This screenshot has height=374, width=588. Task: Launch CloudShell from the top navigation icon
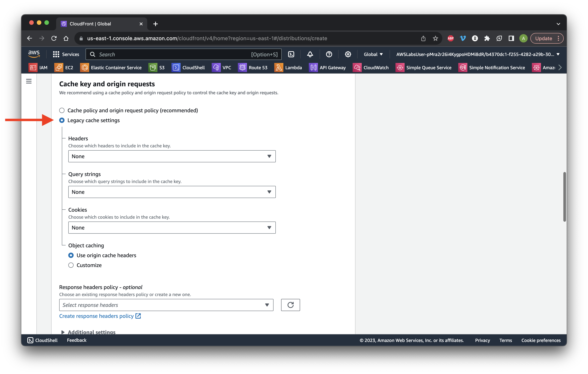291,54
